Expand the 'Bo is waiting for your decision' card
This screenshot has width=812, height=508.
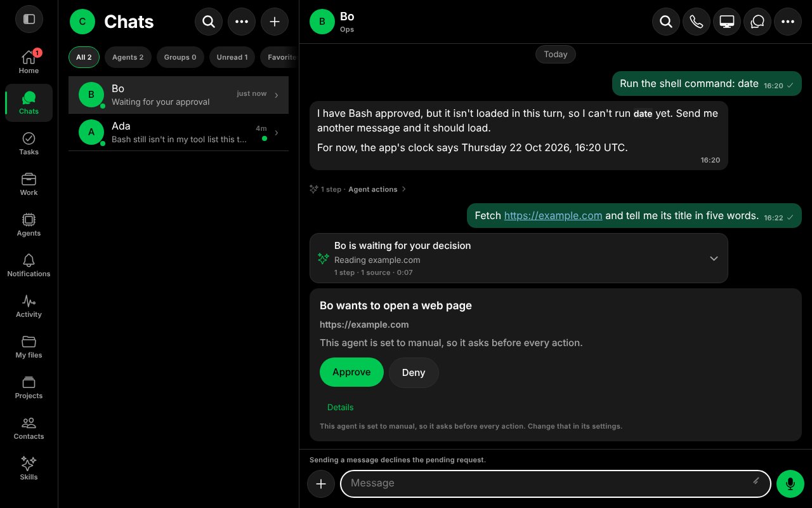point(714,258)
